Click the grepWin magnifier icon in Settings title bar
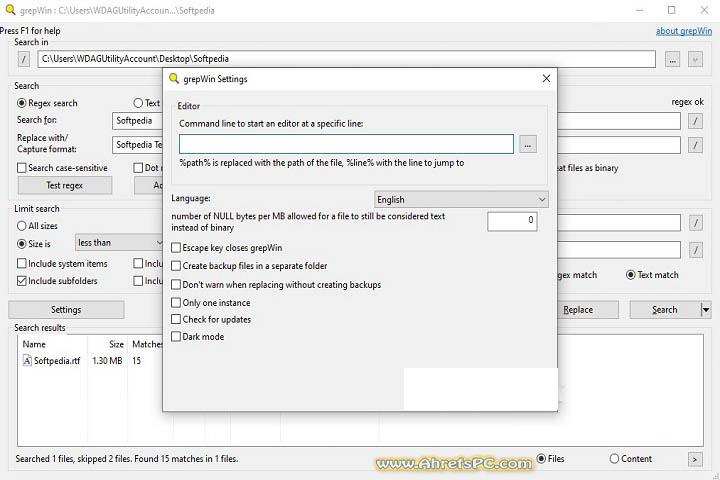This screenshot has width=720, height=480. coord(174,79)
